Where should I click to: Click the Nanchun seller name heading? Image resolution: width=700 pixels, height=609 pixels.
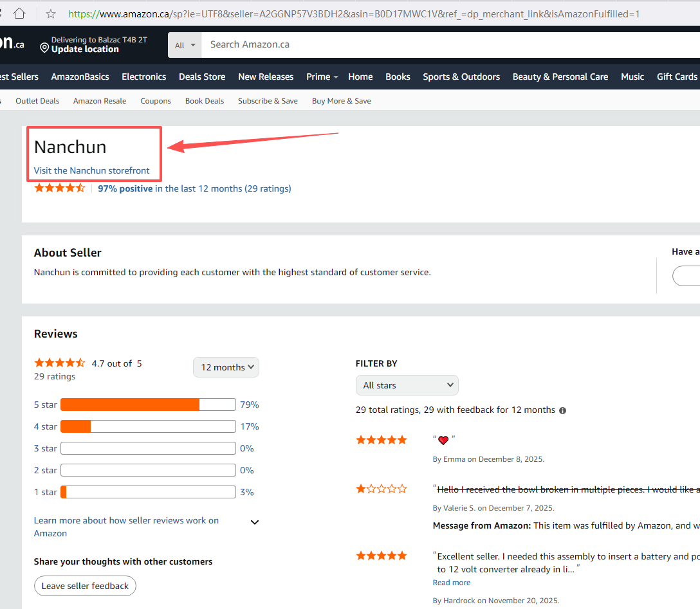[x=70, y=147]
